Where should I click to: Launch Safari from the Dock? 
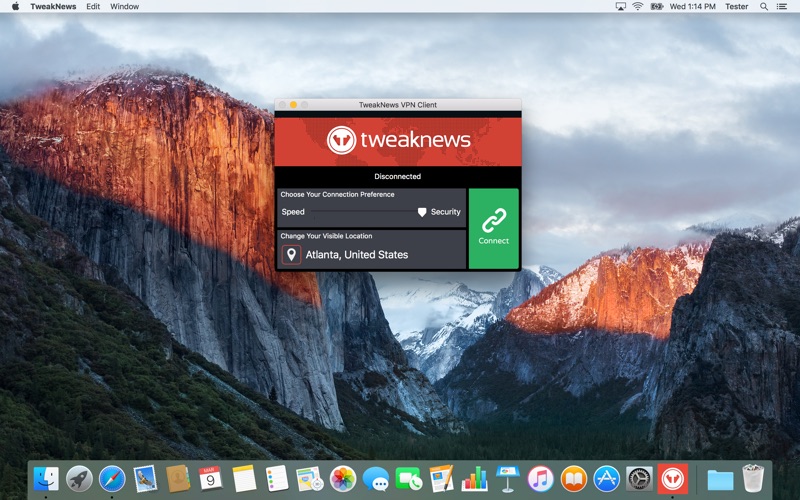(x=112, y=479)
